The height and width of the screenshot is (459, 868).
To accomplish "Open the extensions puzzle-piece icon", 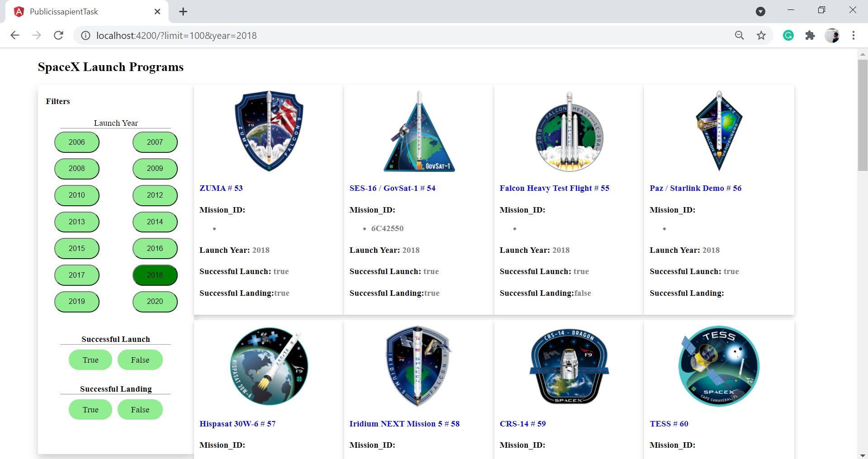I will click(810, 35).
